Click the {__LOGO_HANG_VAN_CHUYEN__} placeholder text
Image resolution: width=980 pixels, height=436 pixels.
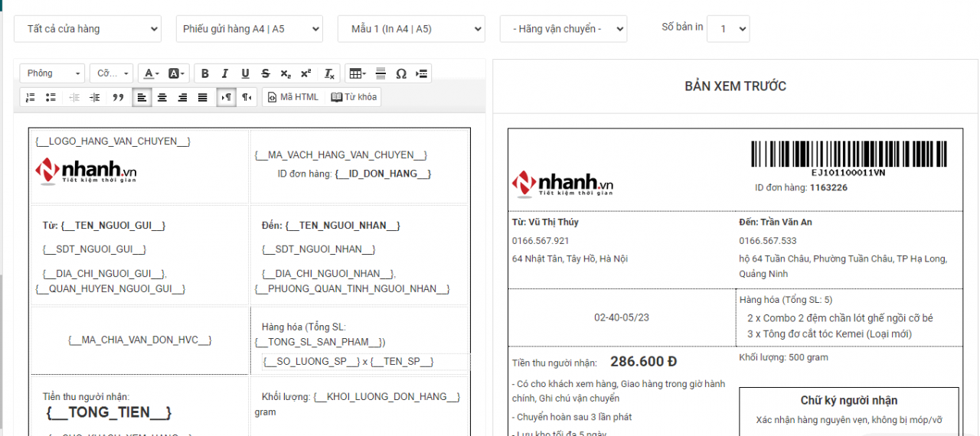pyautogui.click(x=113, y=142)
